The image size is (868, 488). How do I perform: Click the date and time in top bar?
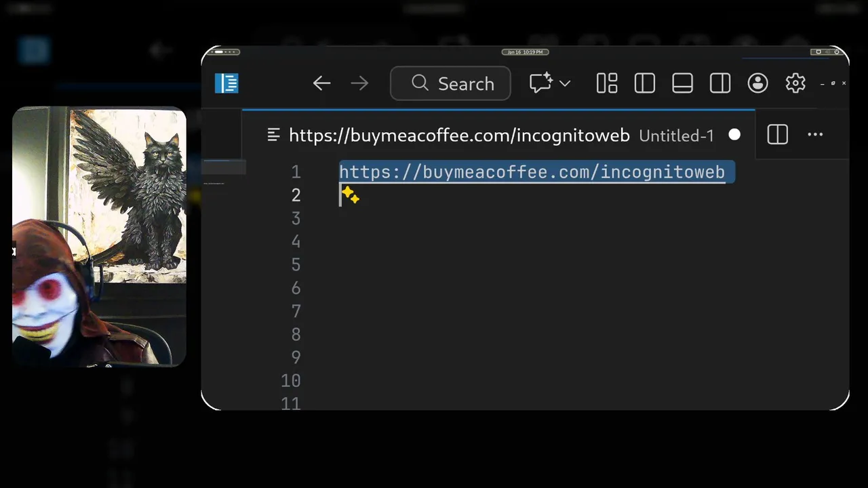pyautogui.click(x=526, y=52)
